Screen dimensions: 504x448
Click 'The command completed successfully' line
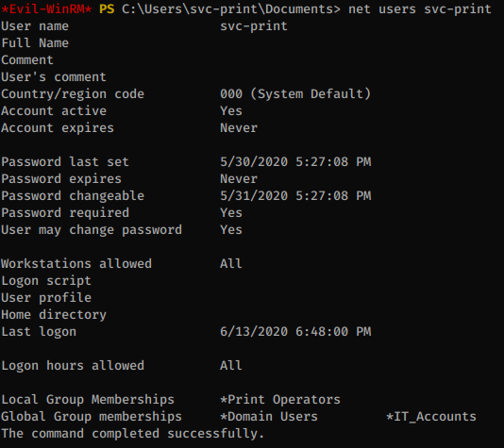tap(132, 434)
